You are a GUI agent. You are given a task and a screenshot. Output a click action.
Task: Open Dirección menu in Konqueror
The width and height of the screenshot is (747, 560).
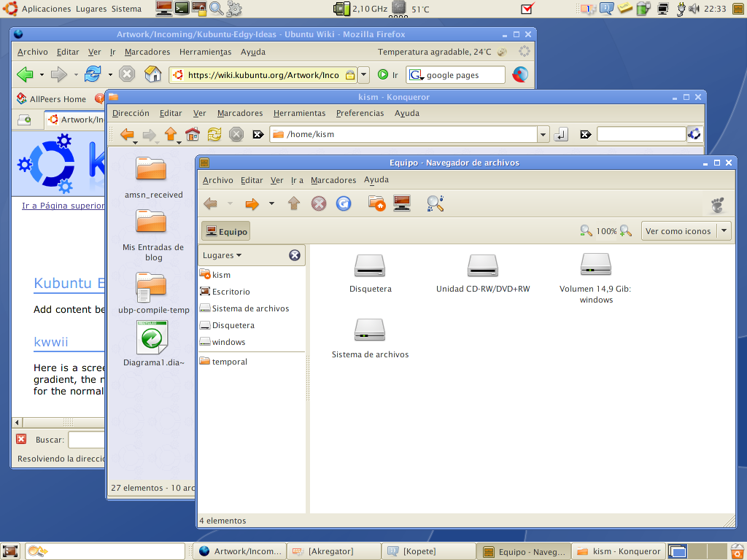(131, 113)
